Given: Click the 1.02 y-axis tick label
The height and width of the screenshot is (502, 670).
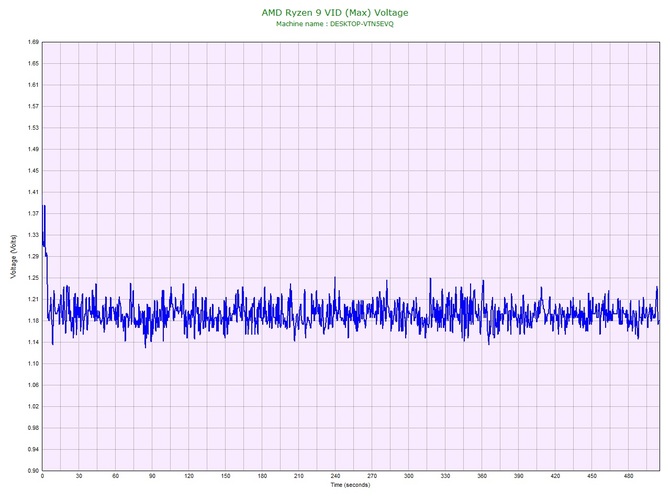Looking at the screenshot, I should (33, 406).
